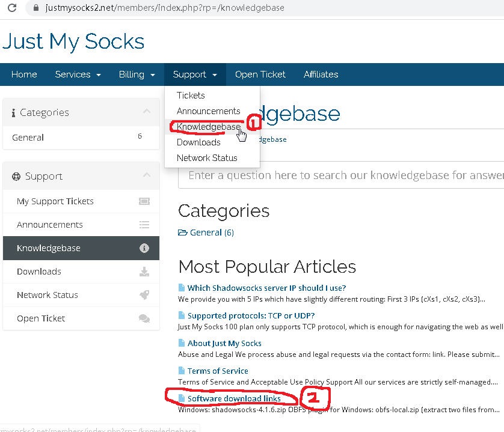Collapse the Support sidebar panel chevron
The height and width of the screenshot is (432, 504).
point(147,175)
